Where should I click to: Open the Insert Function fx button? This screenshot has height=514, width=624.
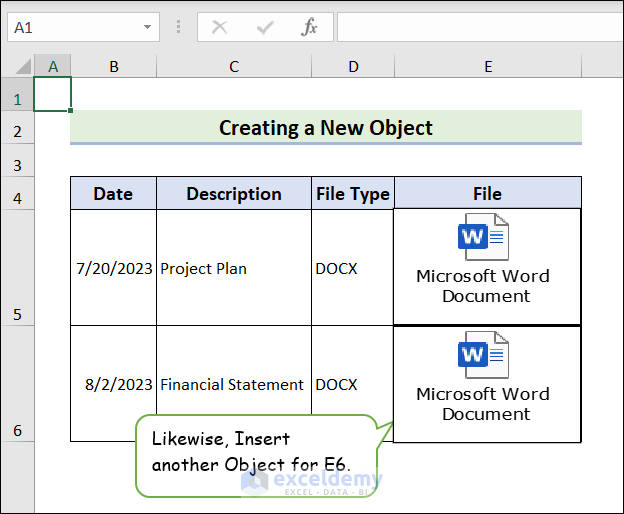click(310, 28)
